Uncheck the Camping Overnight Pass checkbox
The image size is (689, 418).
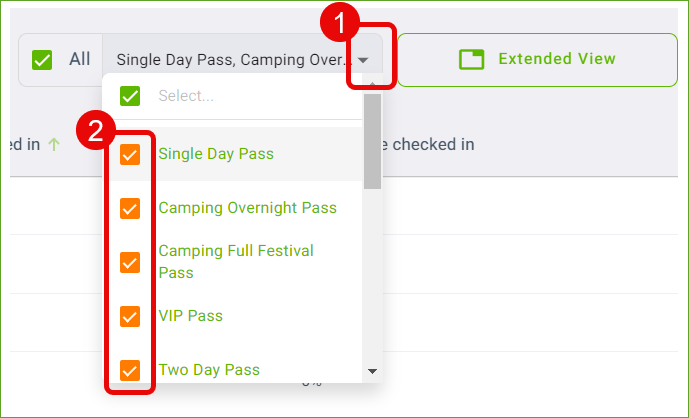tap(130, 208)
